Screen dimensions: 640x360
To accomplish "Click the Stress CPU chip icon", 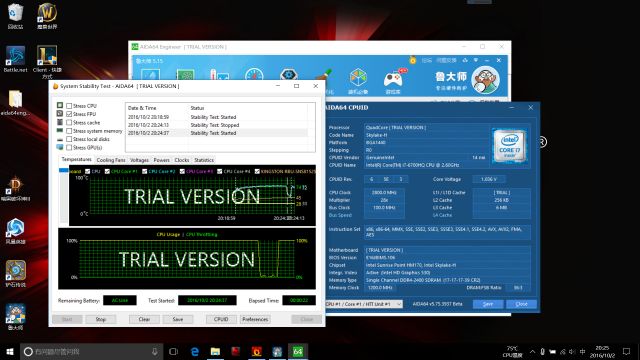I will pyautogui.click(x=60, y=105).
